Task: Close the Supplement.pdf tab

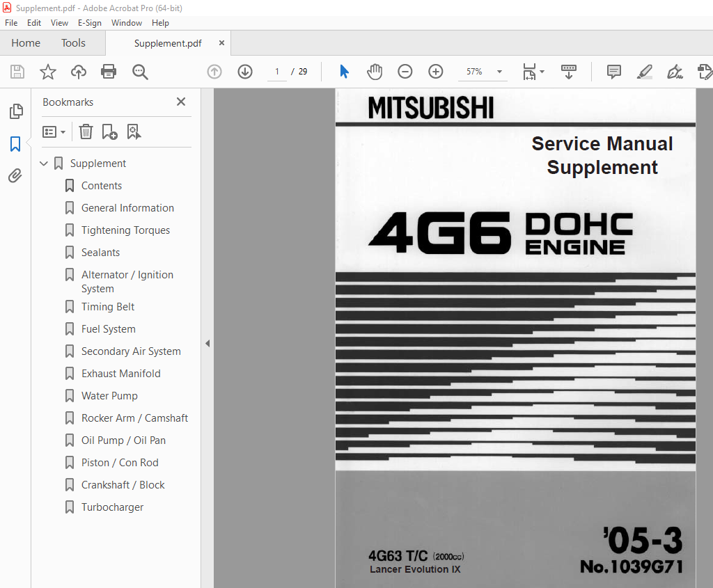Action: click(221, 42)
